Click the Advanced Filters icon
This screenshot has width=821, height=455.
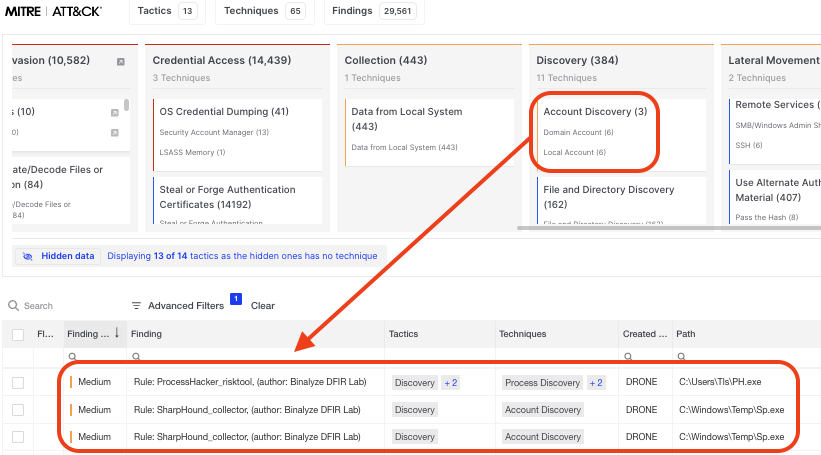pos(137,306)
